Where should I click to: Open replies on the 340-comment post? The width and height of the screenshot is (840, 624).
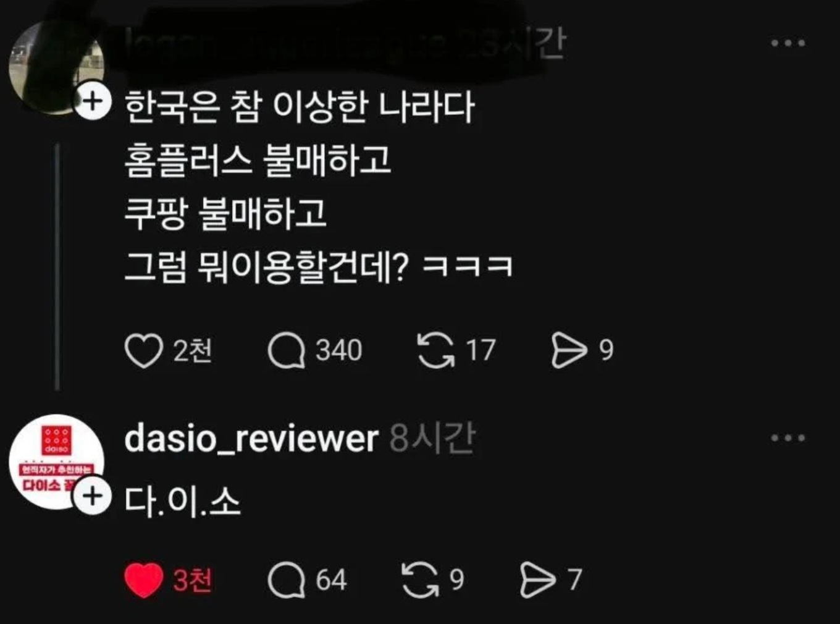click(x=286, y=350)
